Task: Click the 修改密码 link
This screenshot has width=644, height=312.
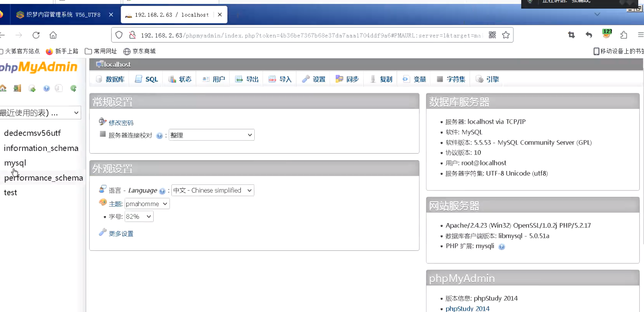Action: pos(121,123)
